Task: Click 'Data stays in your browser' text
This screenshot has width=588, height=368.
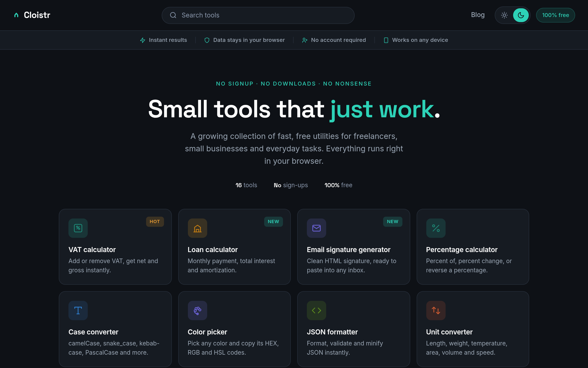Action: [249, 40]
